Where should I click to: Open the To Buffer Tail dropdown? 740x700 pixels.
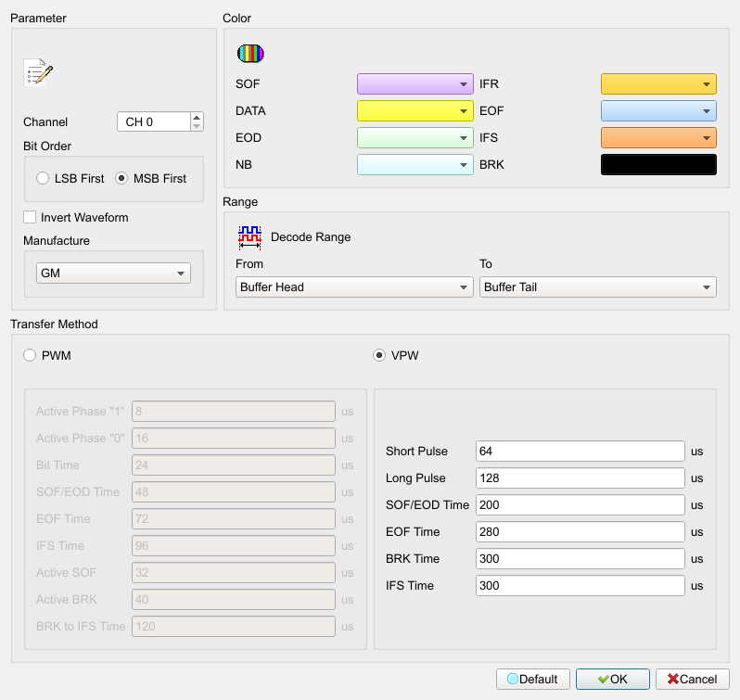point(598,286)
